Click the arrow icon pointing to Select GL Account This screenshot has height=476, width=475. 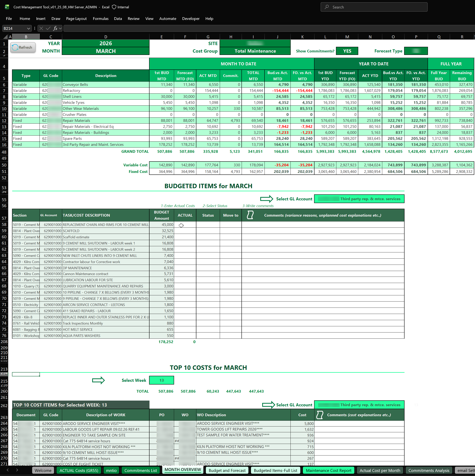(x=267, y=199)
